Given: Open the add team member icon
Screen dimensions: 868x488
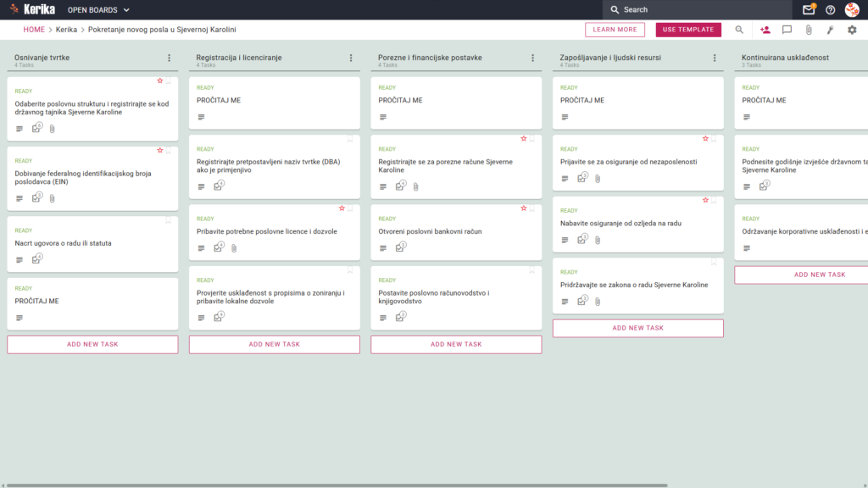Looking at the screenshot, I should pos(765,30).
